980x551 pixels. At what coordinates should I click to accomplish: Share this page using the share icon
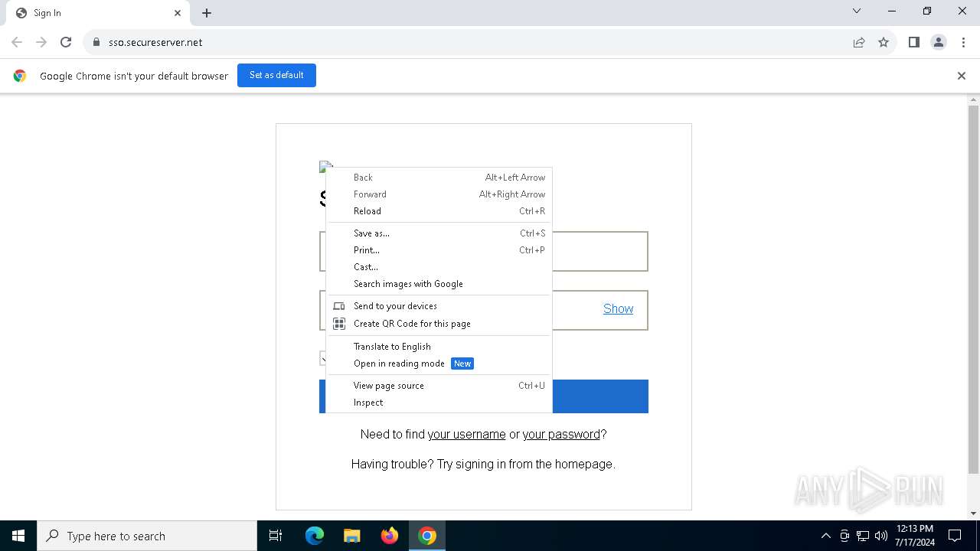(x=859, y=42)
